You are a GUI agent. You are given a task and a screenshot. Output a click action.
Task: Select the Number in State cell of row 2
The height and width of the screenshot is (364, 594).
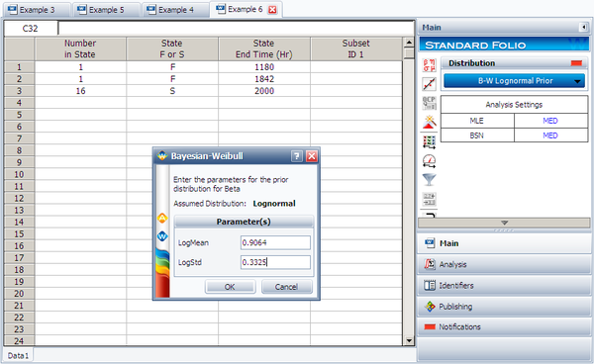(x=80, y=79)
